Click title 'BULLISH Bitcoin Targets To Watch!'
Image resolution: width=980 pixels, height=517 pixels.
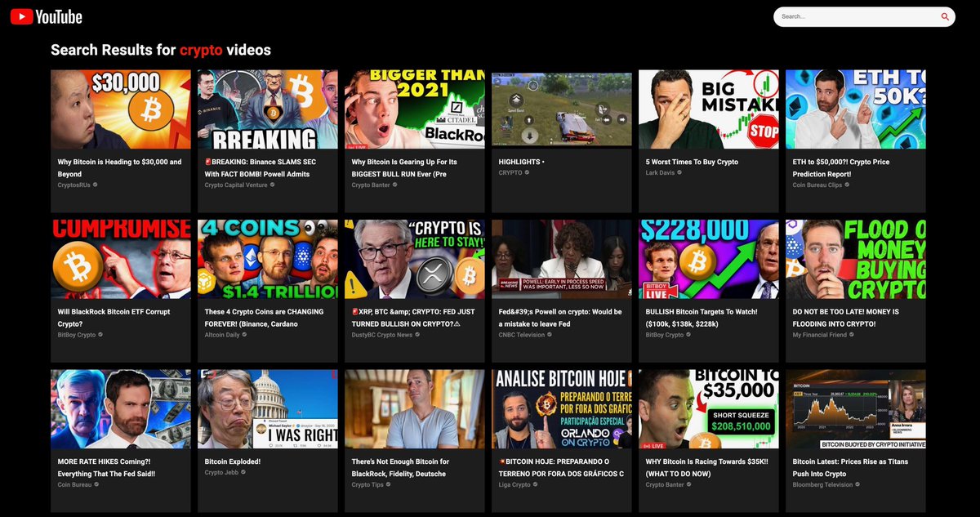pos(702,318)
